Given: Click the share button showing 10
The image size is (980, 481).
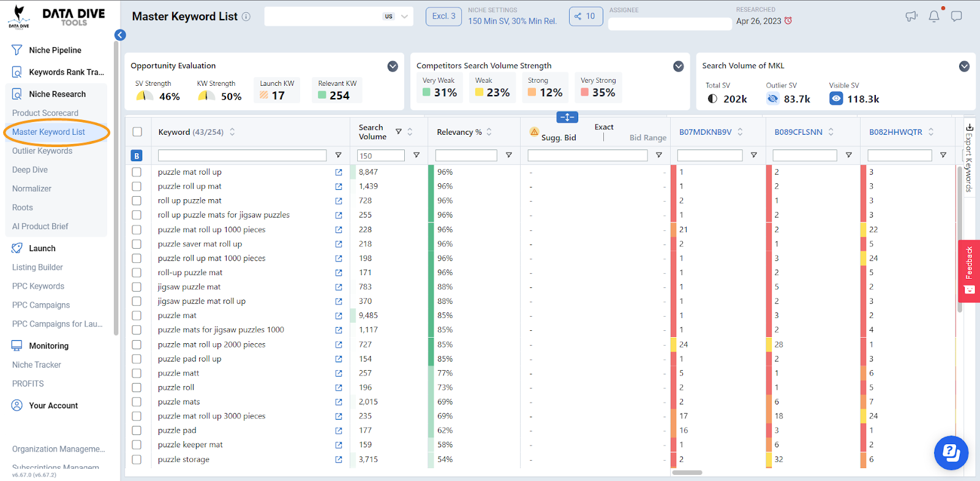Looking at the screenshot, I should pos(586,17).
